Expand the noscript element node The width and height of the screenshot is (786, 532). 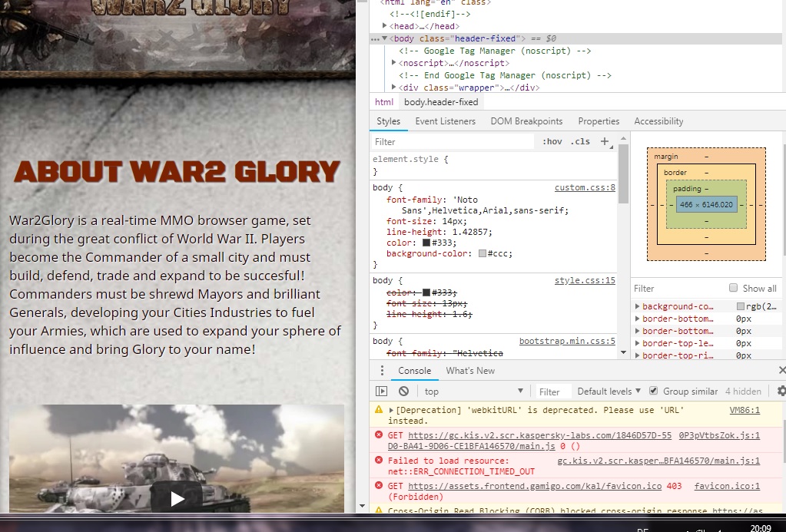pyautogui.click(x=394, y=63)
